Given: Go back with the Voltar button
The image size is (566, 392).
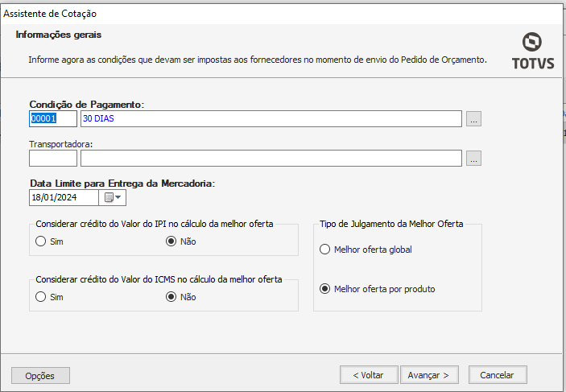Looking at the screenshot, I should click(x=369, y=375).
